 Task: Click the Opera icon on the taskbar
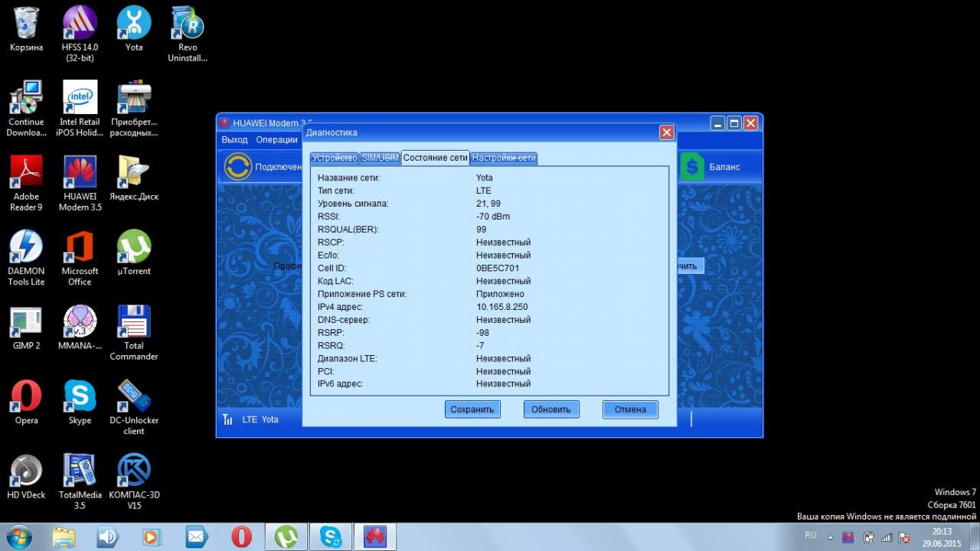click(x=241, y=537)
